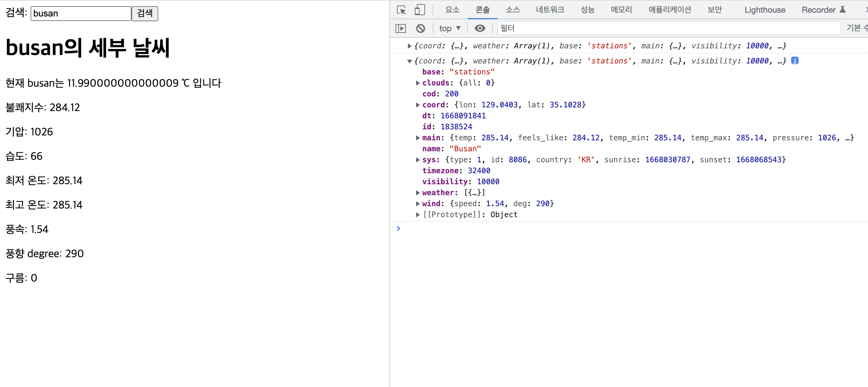The width and height of the screenshot is (868, 387).
Task: Click the blue info badge icon
Action: 795,61
